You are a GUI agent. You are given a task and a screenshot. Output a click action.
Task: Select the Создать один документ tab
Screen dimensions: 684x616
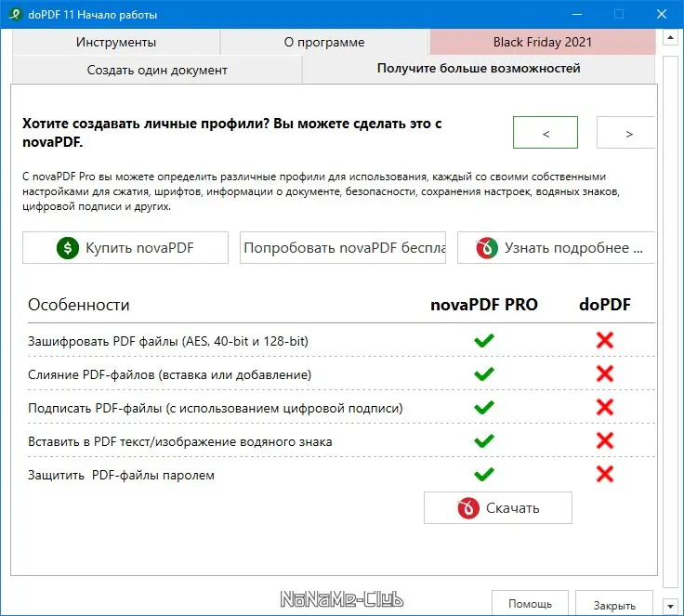[157, 70]
